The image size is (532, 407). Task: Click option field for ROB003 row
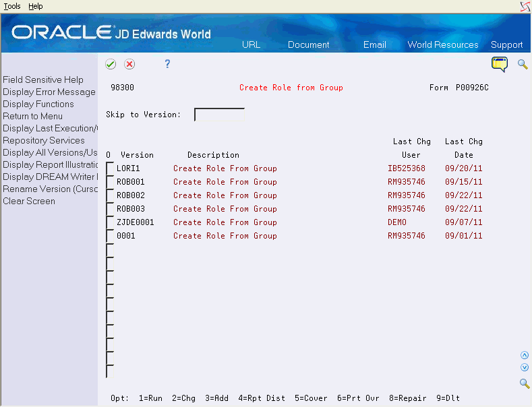110,209
